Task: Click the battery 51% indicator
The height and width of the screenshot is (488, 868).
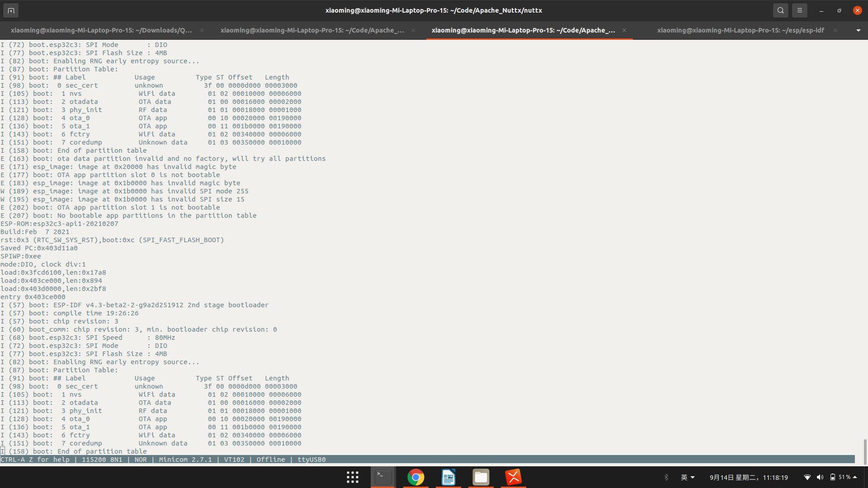Action: 840,477
